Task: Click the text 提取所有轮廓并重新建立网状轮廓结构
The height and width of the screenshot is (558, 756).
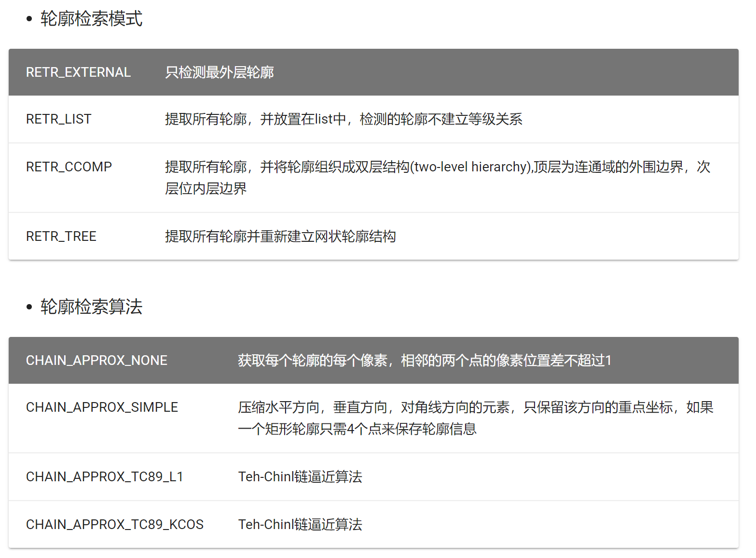Action: tap(280, 237)
